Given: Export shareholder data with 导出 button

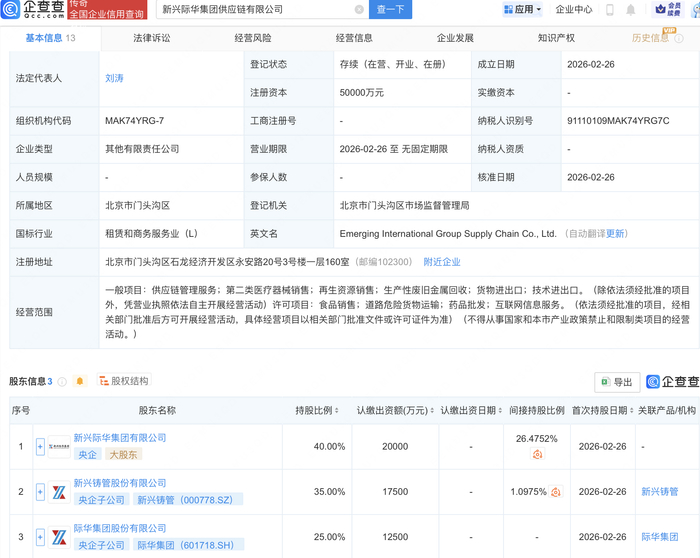Looking at the screenshot, I should click(x=616, y=382).
